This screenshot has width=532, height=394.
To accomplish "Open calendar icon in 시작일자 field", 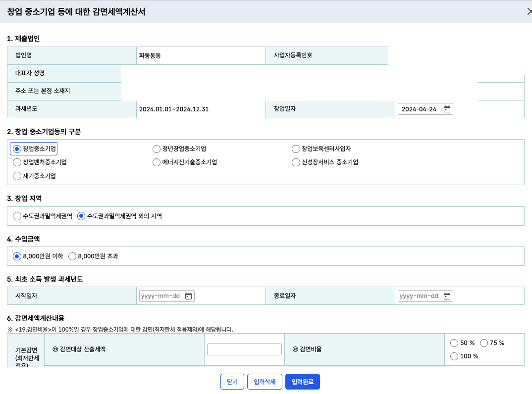I will point(188,296).
